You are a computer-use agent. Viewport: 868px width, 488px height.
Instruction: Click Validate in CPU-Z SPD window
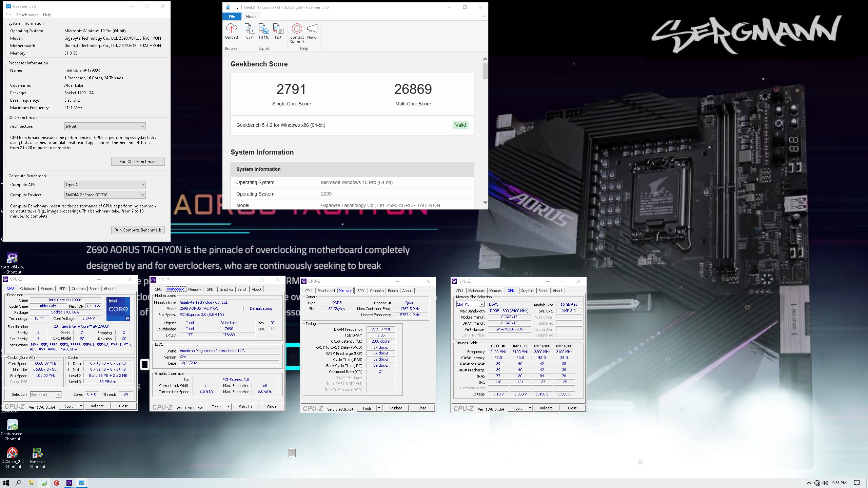[x=546, y=408]
